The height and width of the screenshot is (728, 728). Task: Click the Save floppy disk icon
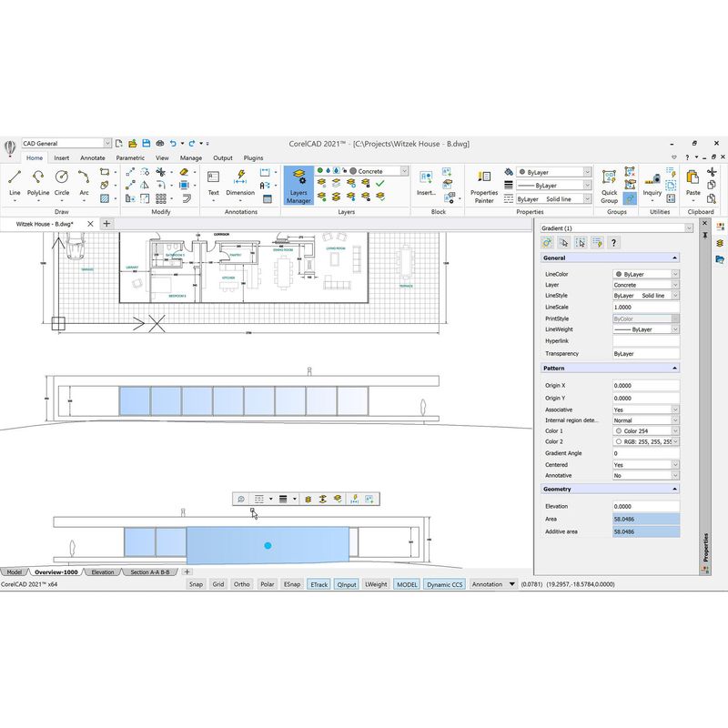click(147, 144)
